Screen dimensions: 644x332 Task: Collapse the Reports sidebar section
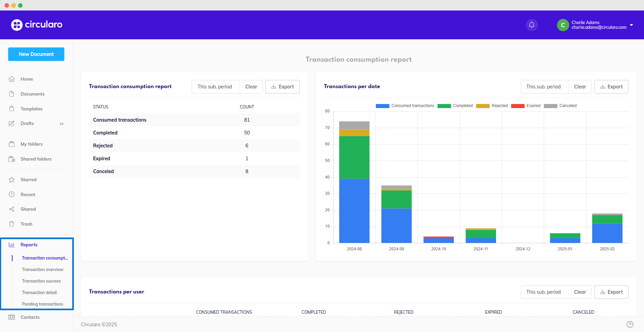[29, 245]
